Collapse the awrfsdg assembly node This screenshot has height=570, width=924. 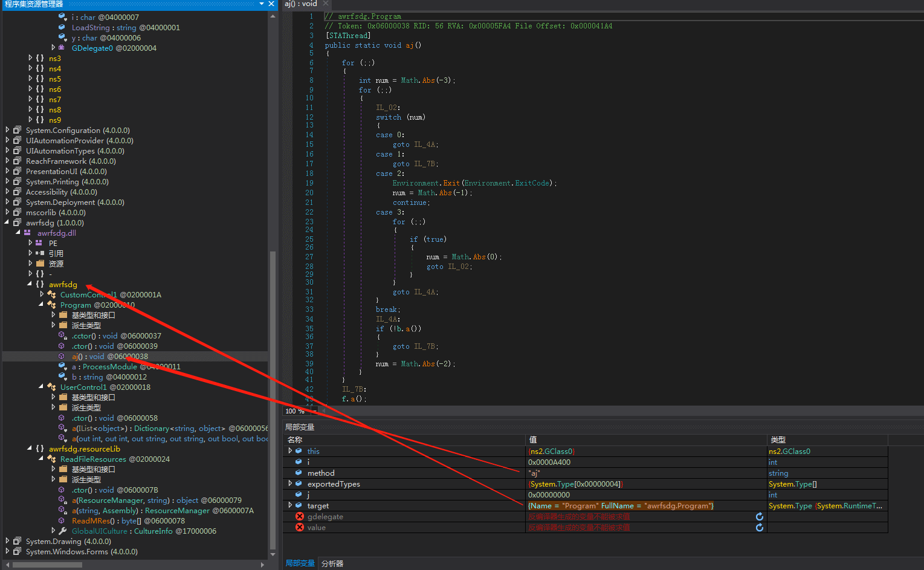pyautogui.click(x=7, y=222)
